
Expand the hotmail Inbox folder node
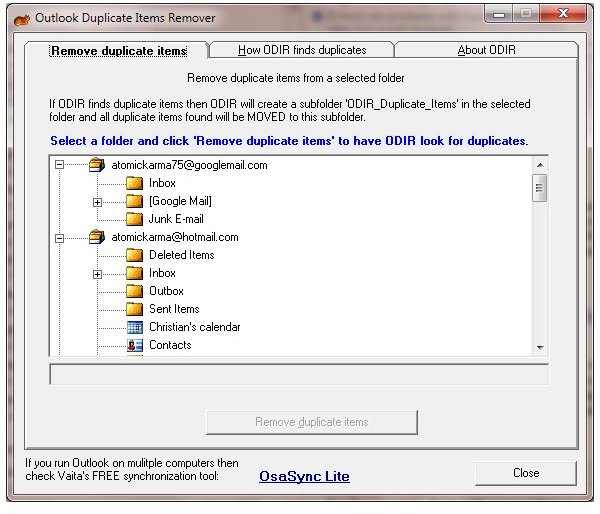tap(98, 274)
